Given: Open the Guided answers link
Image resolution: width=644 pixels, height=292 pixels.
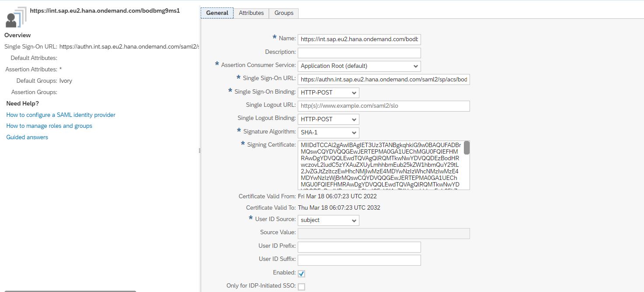Looking at the screenshot, I should [x=27, y=137].
